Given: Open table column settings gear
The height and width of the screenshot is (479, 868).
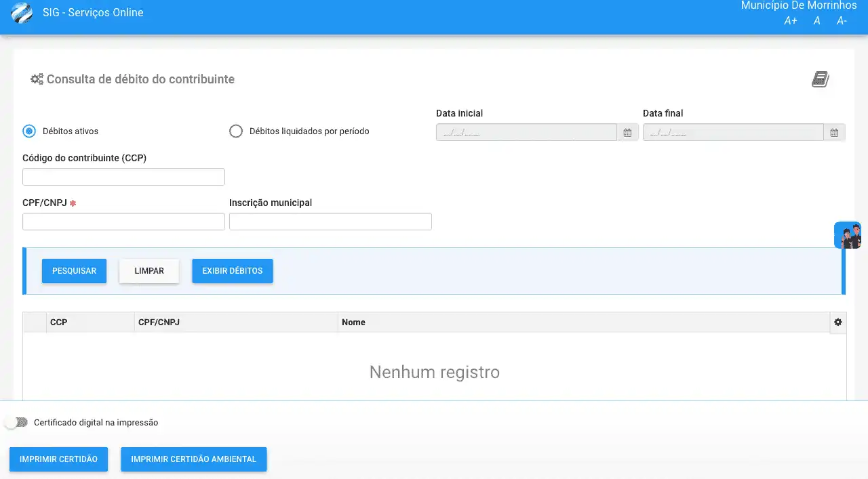Looking at the screenshot, I should pos(838,322).
